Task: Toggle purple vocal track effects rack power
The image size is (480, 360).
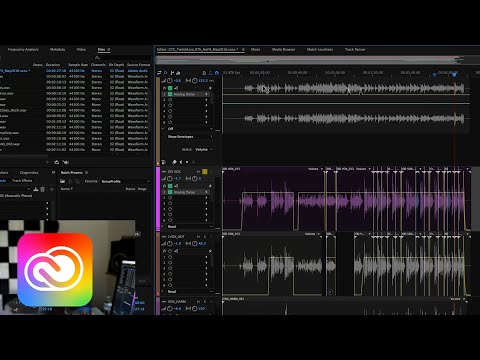Action: 170,186
